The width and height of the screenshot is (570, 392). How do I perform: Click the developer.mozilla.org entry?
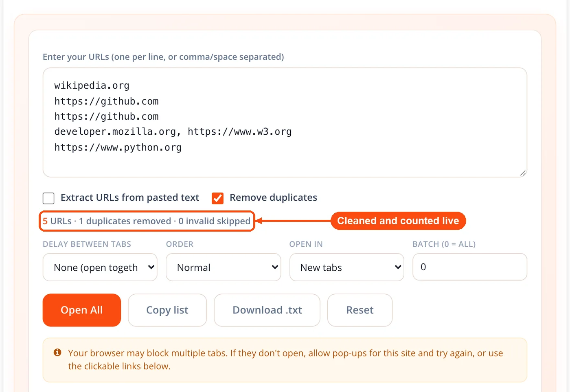pos(115,132)
